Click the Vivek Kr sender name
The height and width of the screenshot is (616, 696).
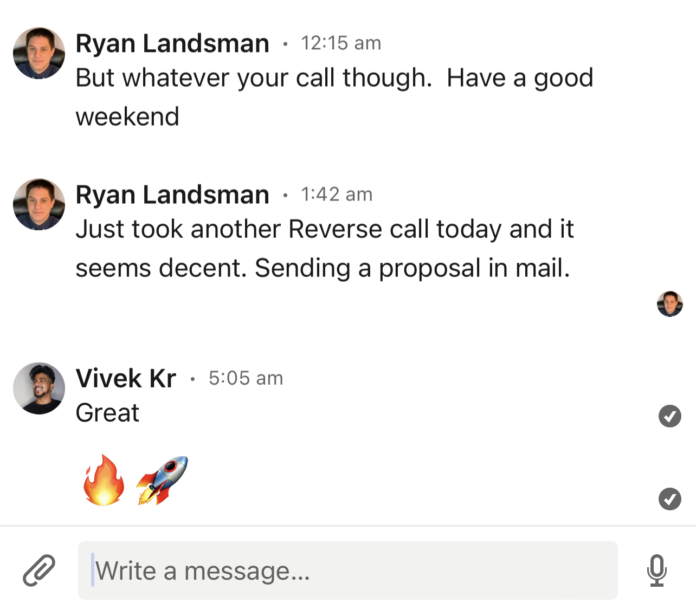click(x=126, y=378)
